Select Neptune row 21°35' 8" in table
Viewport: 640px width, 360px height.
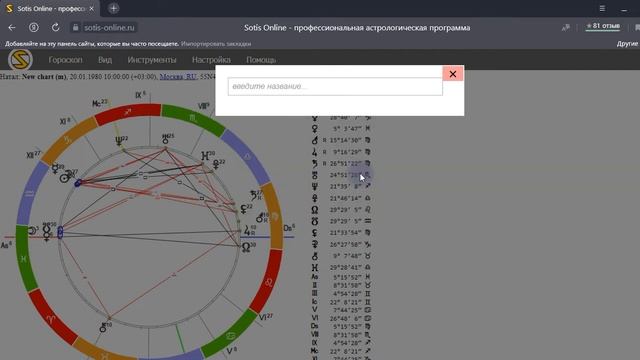[341, 187]
